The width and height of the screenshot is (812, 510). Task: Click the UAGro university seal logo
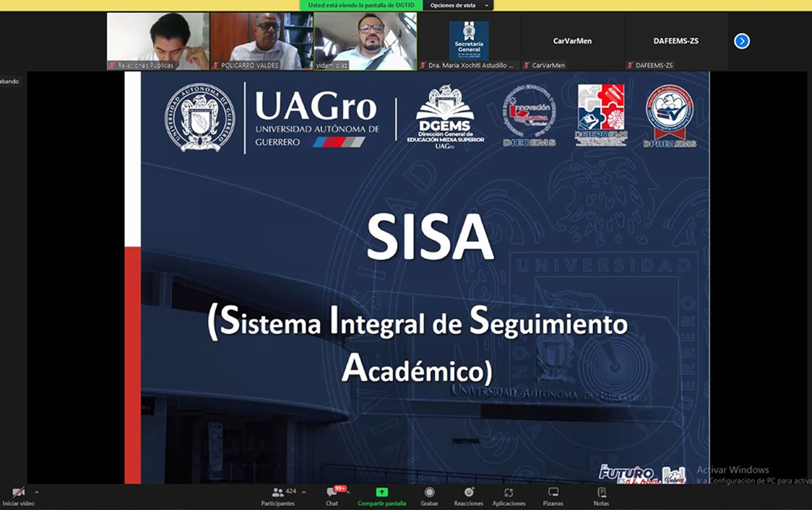tap(200, 117)
